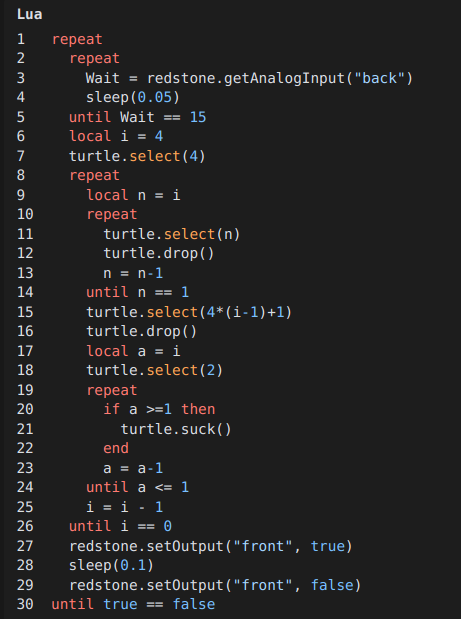
Task: Click line number 1
Action: (21, 39)
